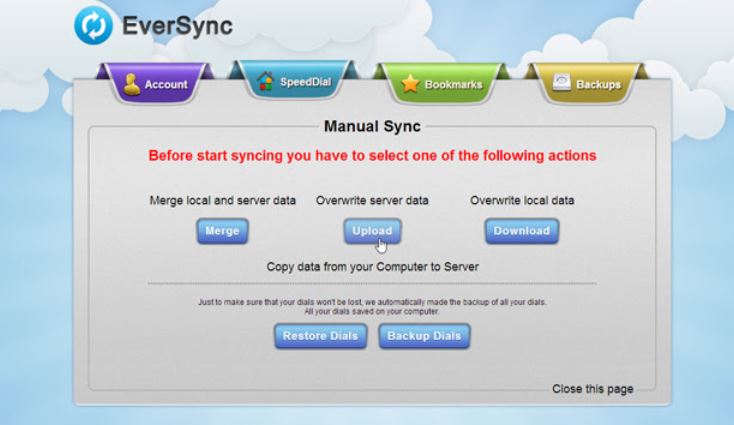Click the disk drive icon on Backups tab
Viewport: 734px width, 425px height.
point(561,82)
